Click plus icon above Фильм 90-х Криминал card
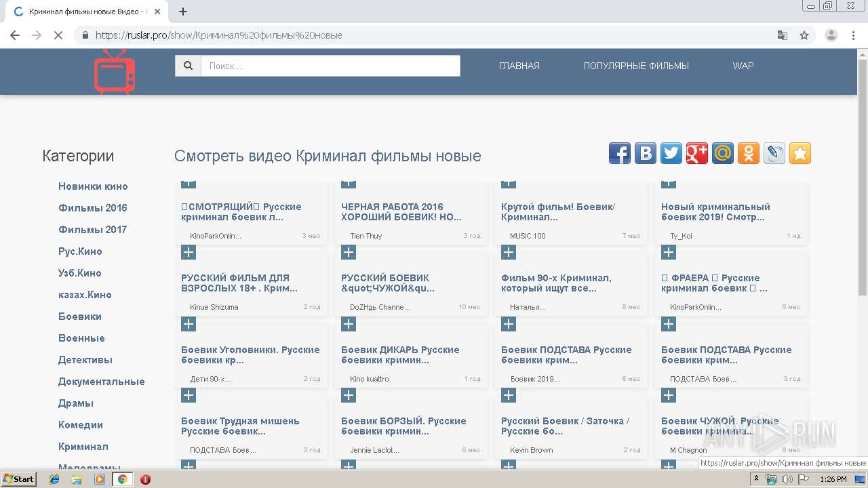This screenshot has height=488, width=868. [x=509, y=252]
